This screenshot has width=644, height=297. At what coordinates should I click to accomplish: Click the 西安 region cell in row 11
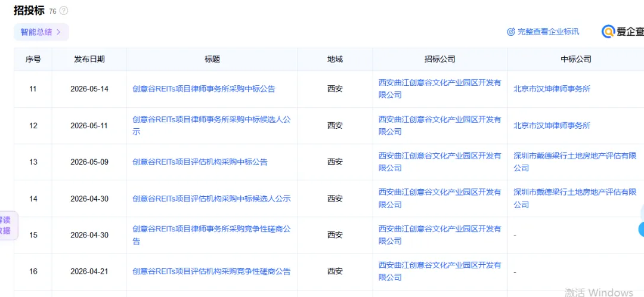pos(335,89)
